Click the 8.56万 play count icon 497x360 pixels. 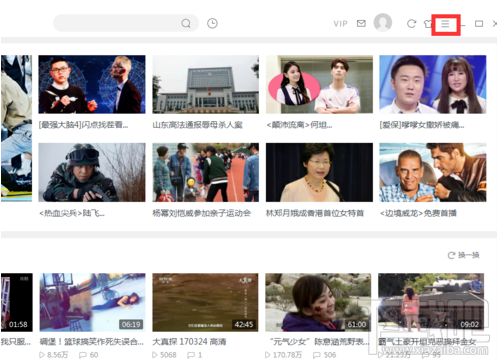click(x=42, y=355)
